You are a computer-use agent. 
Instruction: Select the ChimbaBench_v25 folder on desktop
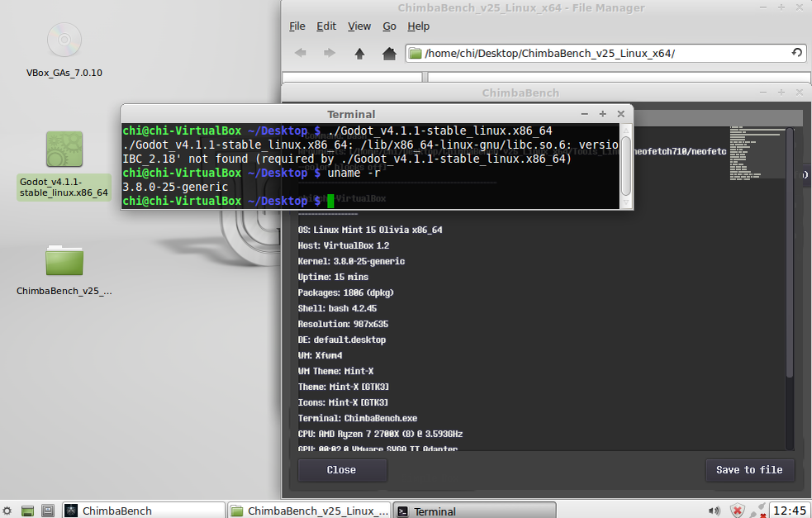coord(64,260)
